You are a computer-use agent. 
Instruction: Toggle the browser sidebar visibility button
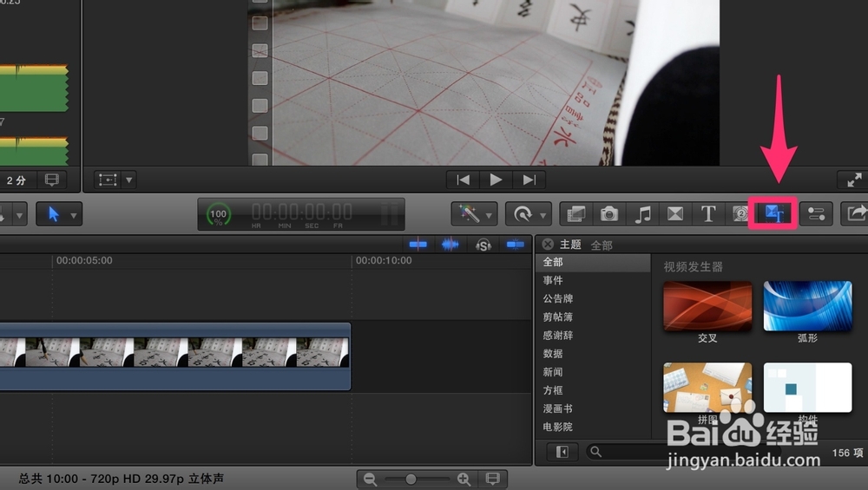point(562,452)
